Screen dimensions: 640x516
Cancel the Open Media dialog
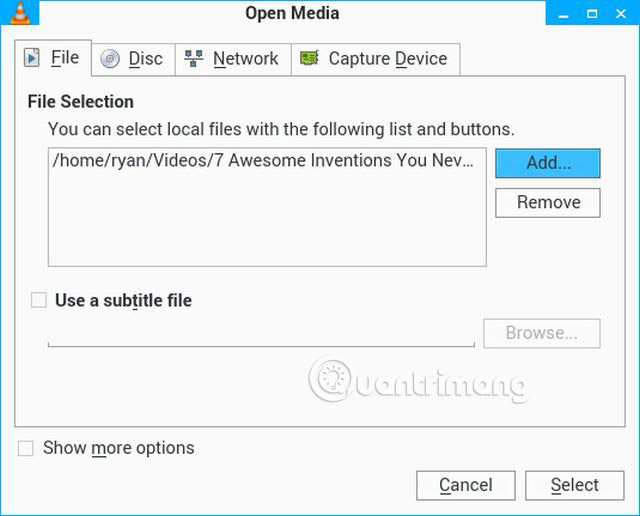pos(465,485)
